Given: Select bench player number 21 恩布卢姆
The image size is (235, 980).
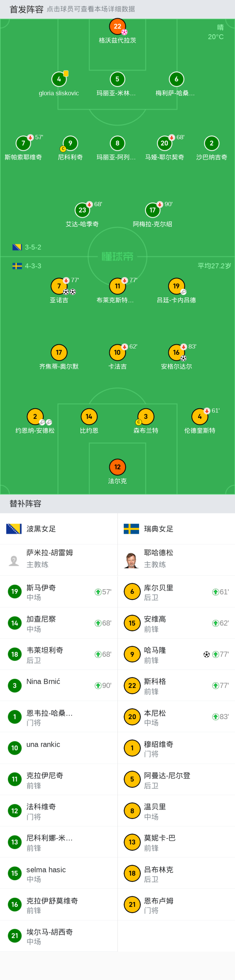Looking at the screenshot, I should pyautogui.click(x=176, y=904).
